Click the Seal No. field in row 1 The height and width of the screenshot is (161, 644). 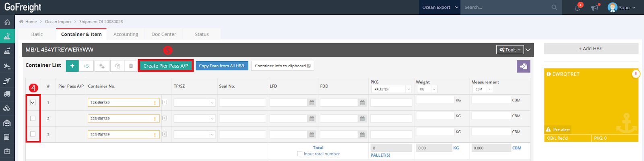(242, 103)
